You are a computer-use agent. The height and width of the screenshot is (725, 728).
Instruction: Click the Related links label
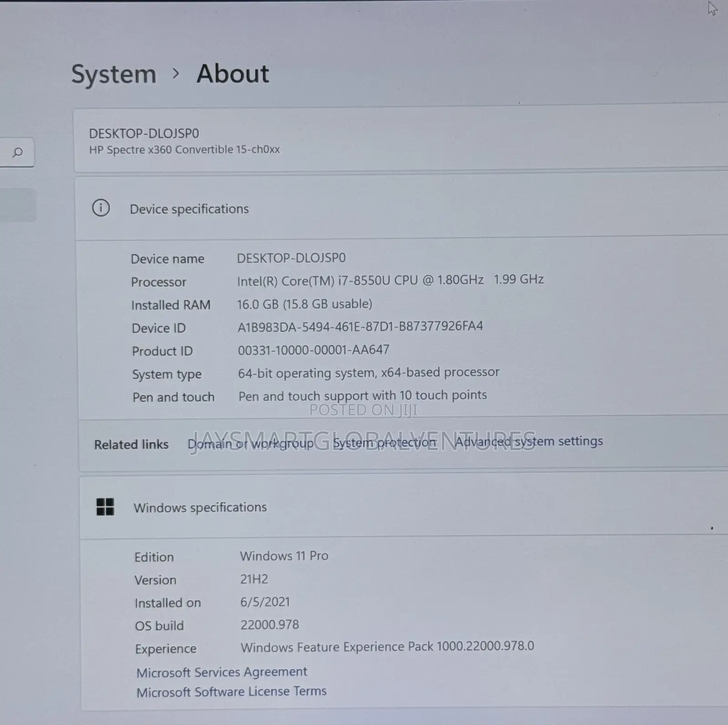pos(131,445)
